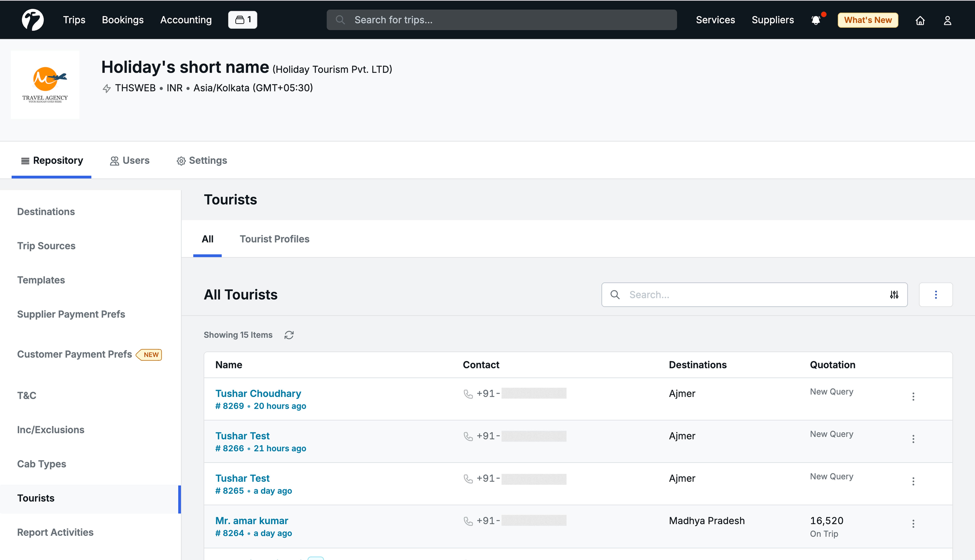Open Customer Payment Prefs

click(x=75, y=354)
